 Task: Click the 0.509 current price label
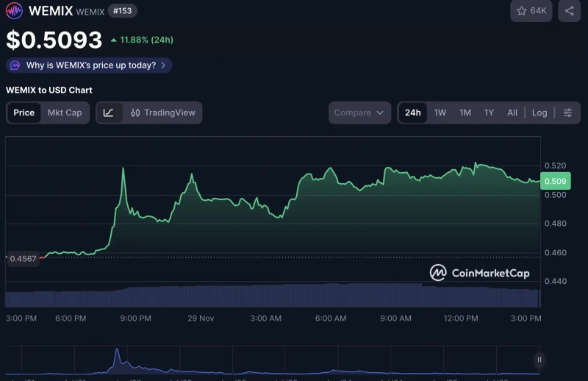click(x=556, y=181)
